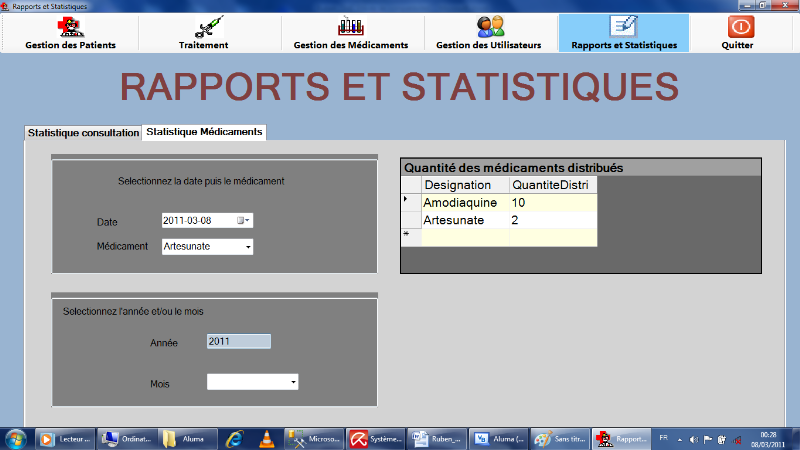Image resolution: width=800 pixels, height=450 pixels.
Task: Launch Internet Explorer from taskbar
Action: click(235, 439)
